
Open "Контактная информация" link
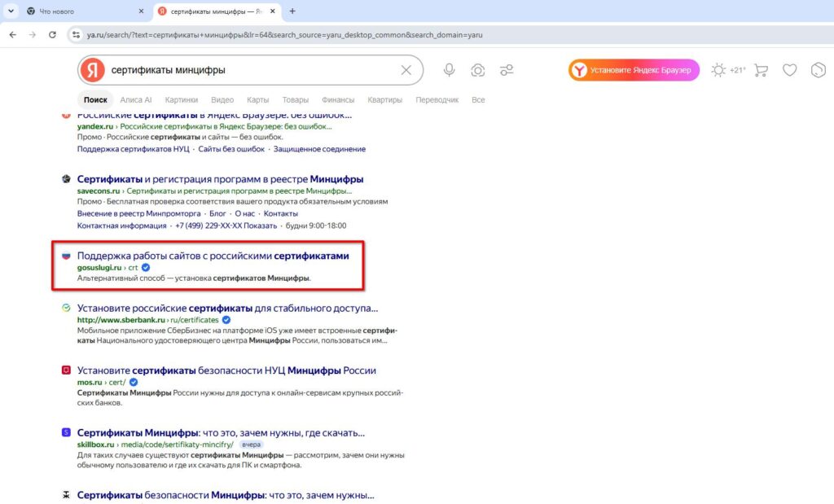tap(122, 226)
